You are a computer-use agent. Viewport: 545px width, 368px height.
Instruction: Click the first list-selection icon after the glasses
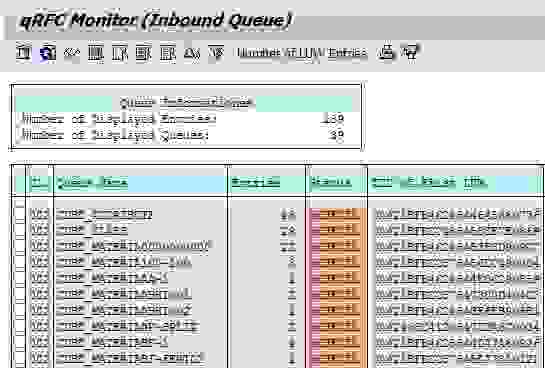[96, 53]
